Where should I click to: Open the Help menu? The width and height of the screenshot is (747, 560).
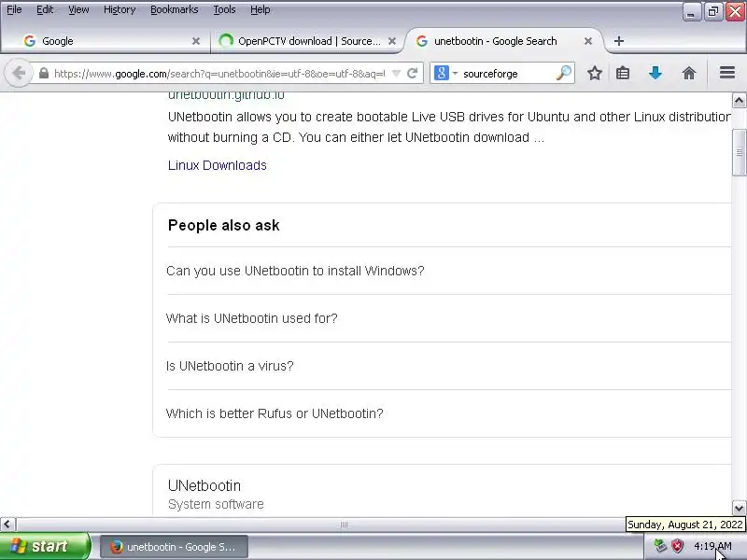point(261,9)
